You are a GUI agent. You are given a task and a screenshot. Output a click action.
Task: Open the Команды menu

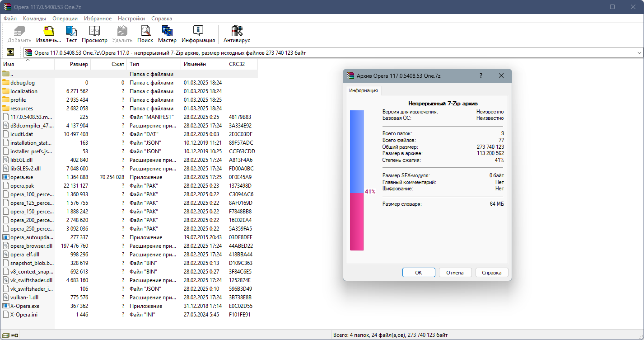(35, 19)
